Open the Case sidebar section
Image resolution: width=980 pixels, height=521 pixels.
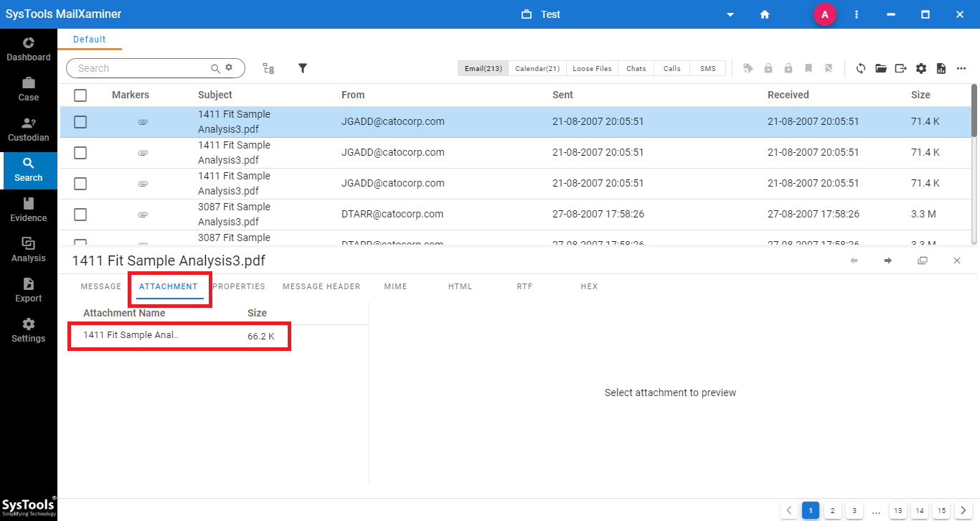click(x=29, y=90)
